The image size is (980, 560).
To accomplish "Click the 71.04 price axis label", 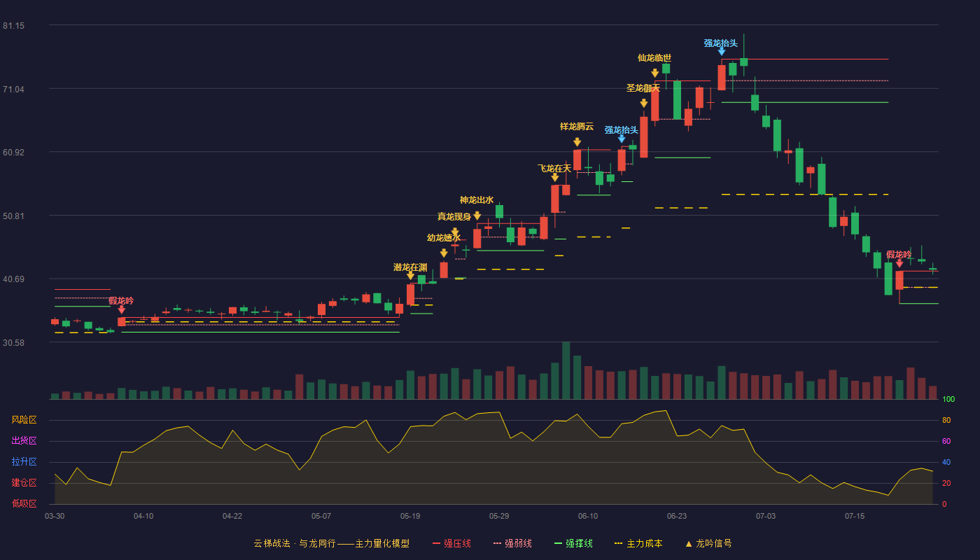I will point(13,89).
